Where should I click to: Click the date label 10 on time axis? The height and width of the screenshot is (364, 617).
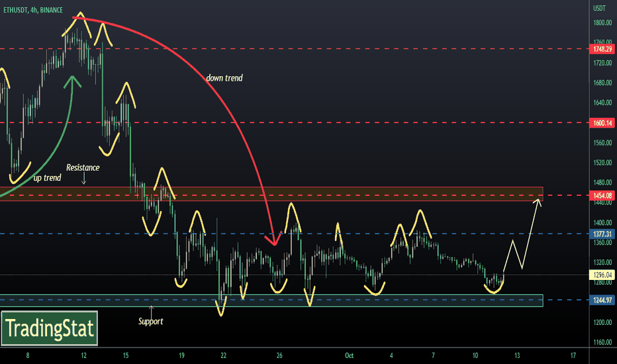pos(475,356)
